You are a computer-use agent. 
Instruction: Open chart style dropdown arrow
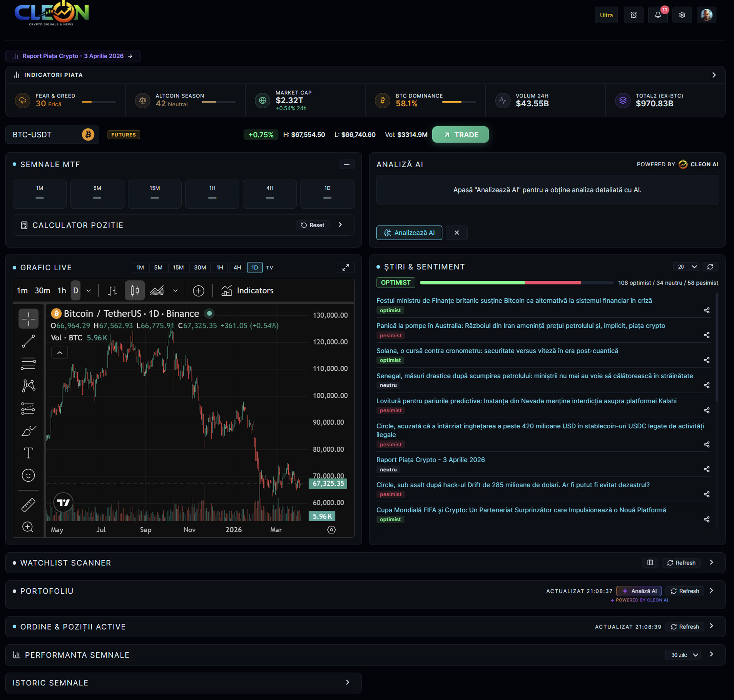click(176, 291)
